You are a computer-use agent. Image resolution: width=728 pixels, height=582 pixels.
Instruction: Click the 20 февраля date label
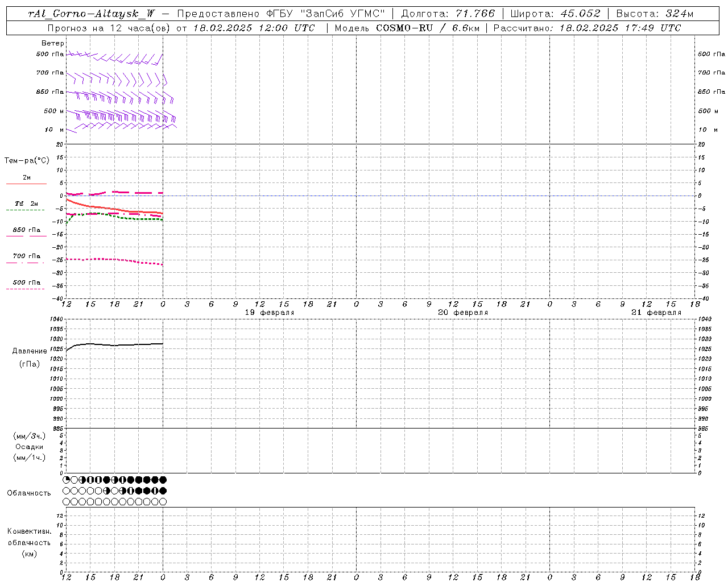[x=463, y=313]
